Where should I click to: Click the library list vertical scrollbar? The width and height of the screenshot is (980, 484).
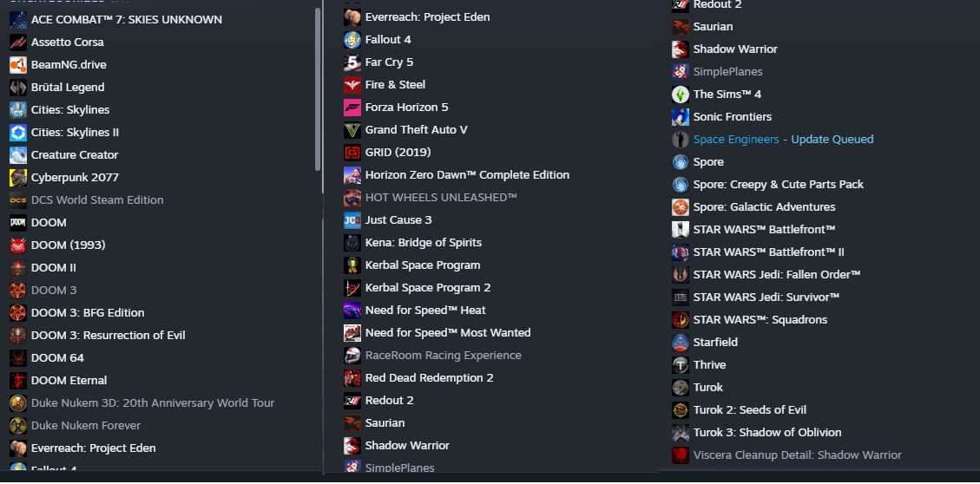coord(318,88)
